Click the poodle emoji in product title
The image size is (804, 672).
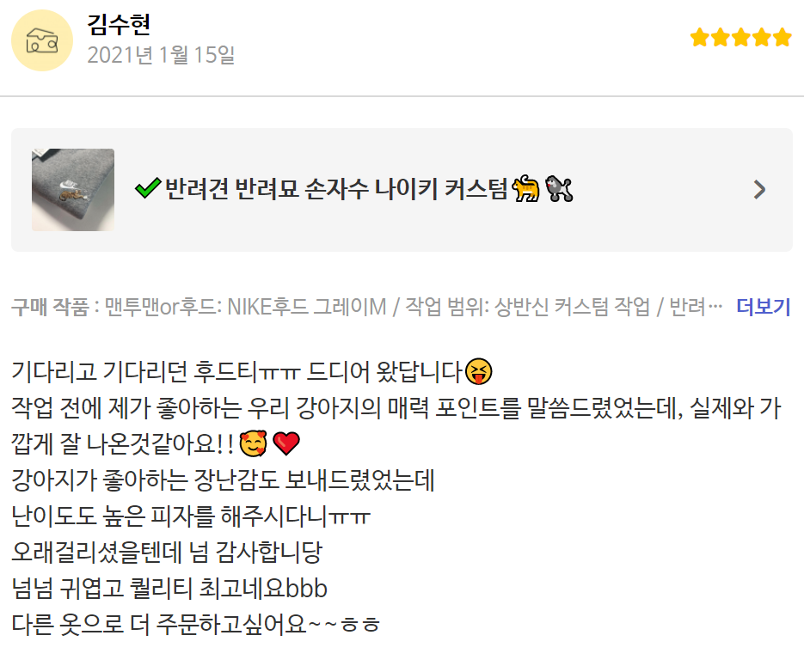point(559,189)
